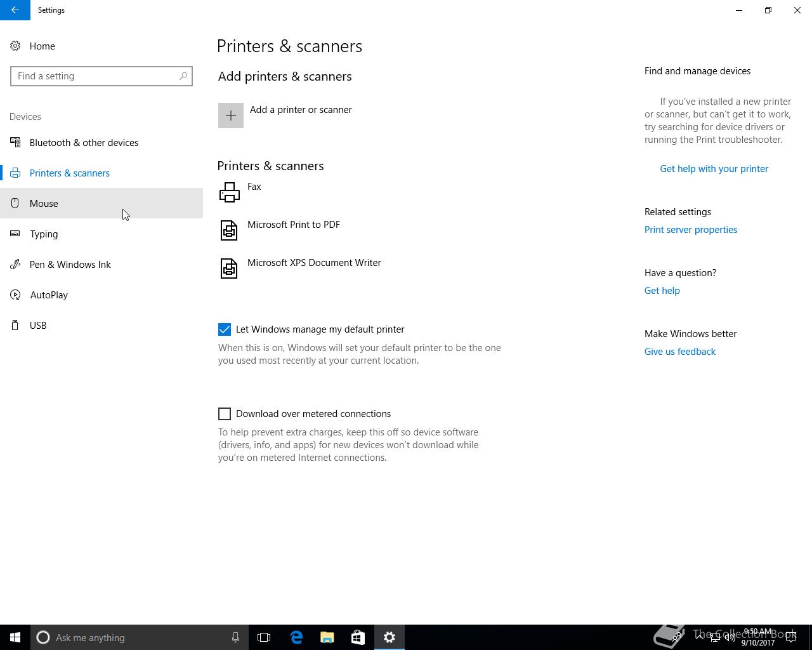Screen dimensions: 812x650
Task: Open the Microsoft Store from the taskbar
Action: (358, 637)
